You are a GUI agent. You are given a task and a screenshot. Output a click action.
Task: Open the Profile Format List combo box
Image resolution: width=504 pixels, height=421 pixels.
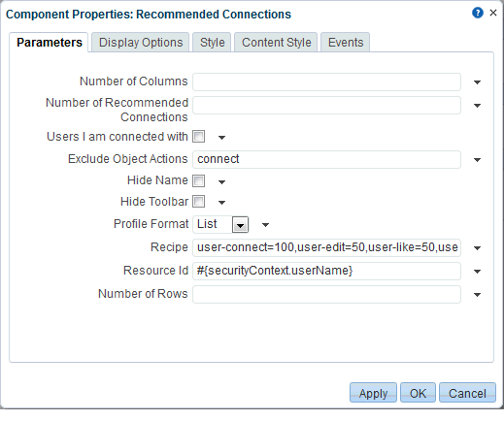coord(220,224)
